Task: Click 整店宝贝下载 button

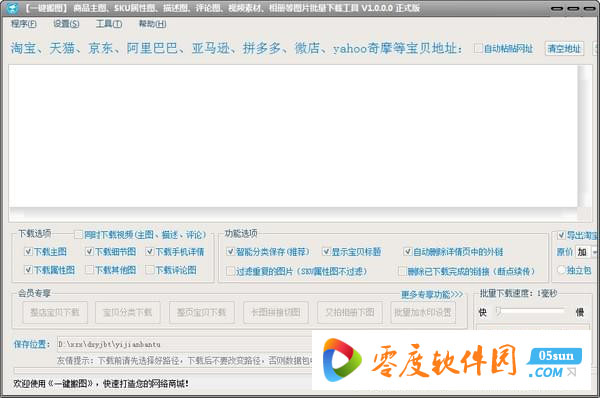Action: click(55, 312)
